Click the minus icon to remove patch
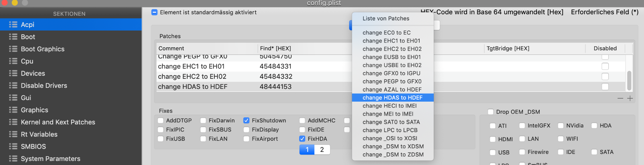The width and height of the screenshot is (644, 165). tap(620, 98)
